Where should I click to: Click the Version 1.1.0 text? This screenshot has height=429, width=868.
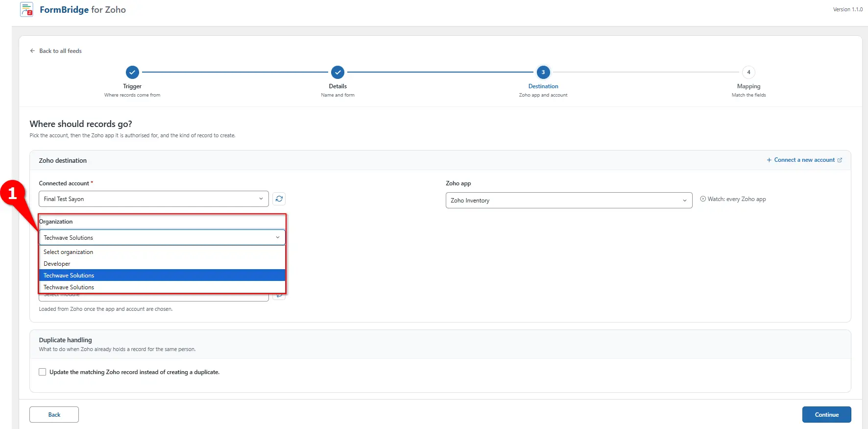point(848,9)
